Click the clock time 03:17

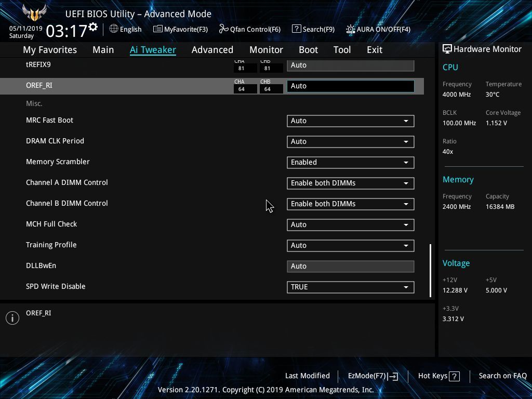[66, 31]
